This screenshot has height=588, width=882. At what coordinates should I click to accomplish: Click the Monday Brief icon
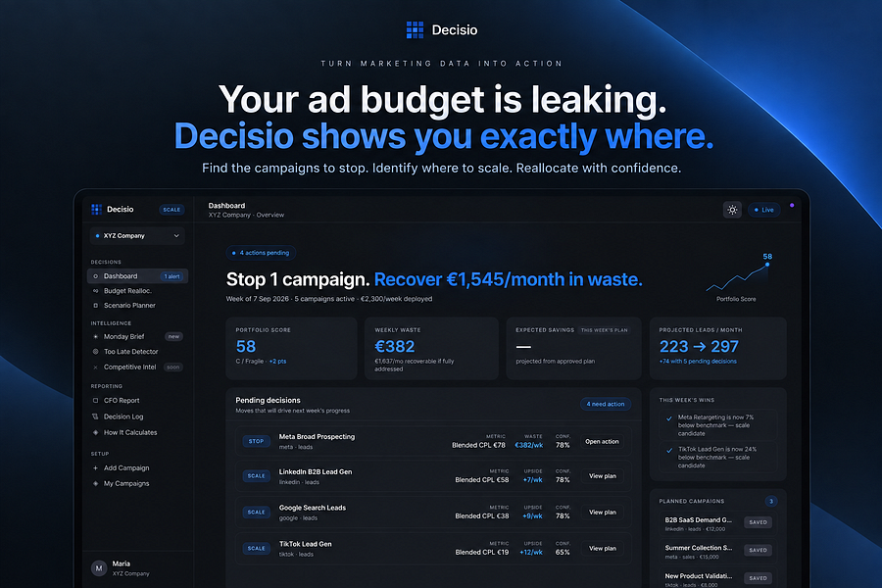[x=95, y=336]
